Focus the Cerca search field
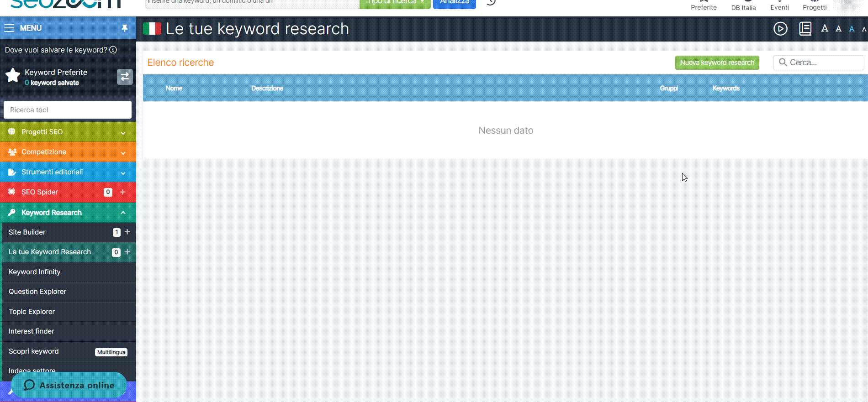This screenshot has width=868, height=402. tap(819, 63)
